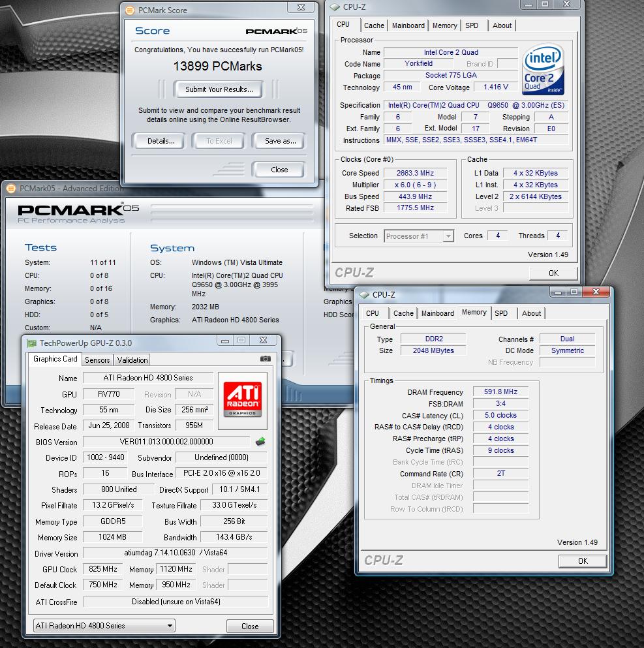Open the Validation tab in GPU-Z

132,360
